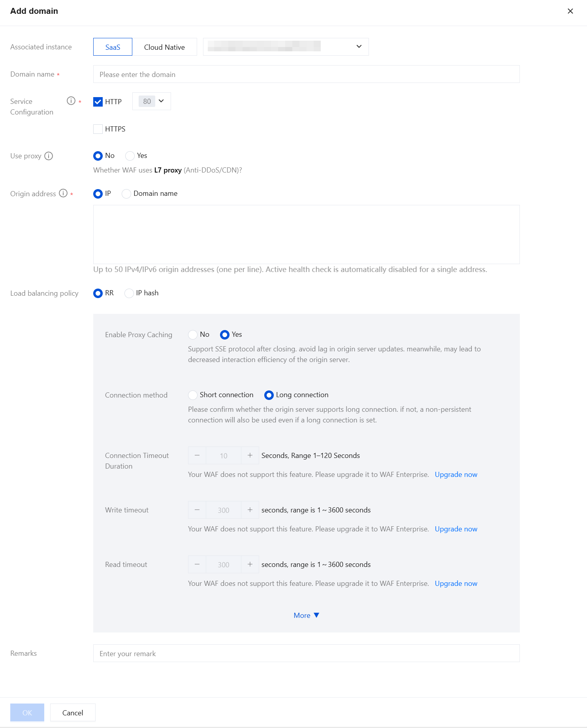Choose IP hash load balancing policy

tap(129, 293)
